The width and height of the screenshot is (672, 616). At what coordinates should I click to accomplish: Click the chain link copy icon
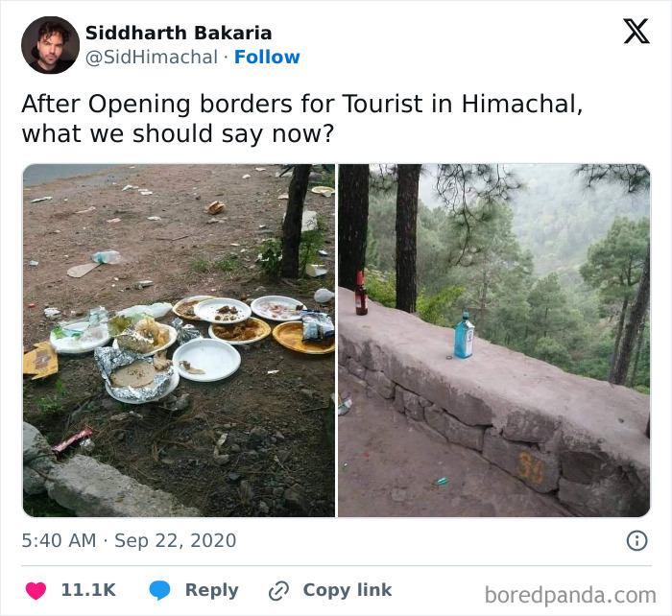(x=279, y=590)
